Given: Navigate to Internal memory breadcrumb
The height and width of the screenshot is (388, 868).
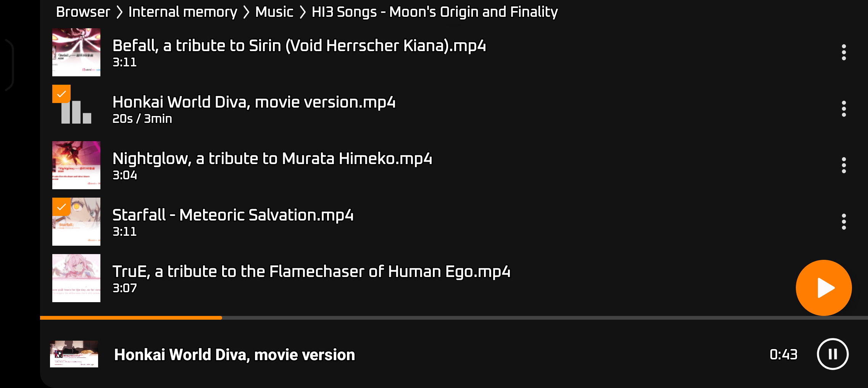Looking at the screenshot, I should 182,12.
